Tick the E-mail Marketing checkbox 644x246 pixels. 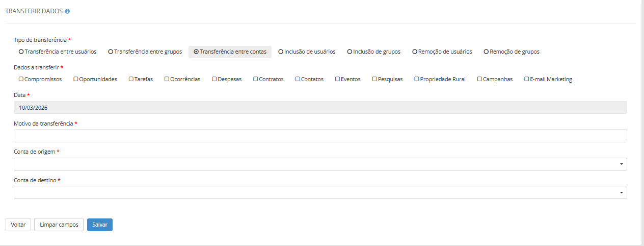coord(527,79)
